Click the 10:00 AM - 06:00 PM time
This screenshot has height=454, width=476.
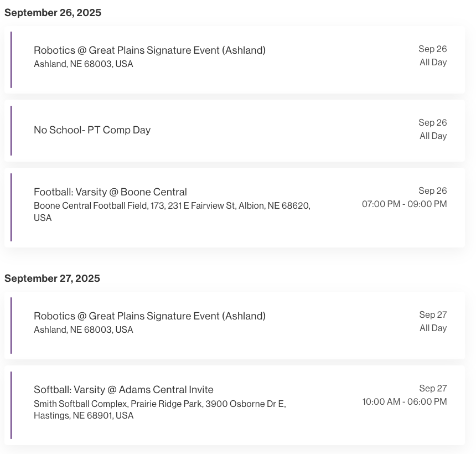(x=405, y=402)
